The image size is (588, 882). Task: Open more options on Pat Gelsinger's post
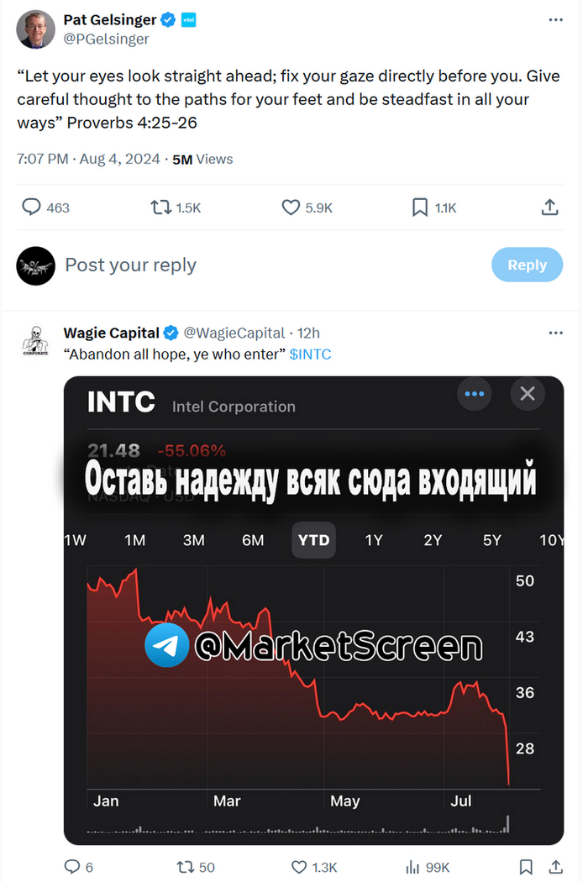555,19
